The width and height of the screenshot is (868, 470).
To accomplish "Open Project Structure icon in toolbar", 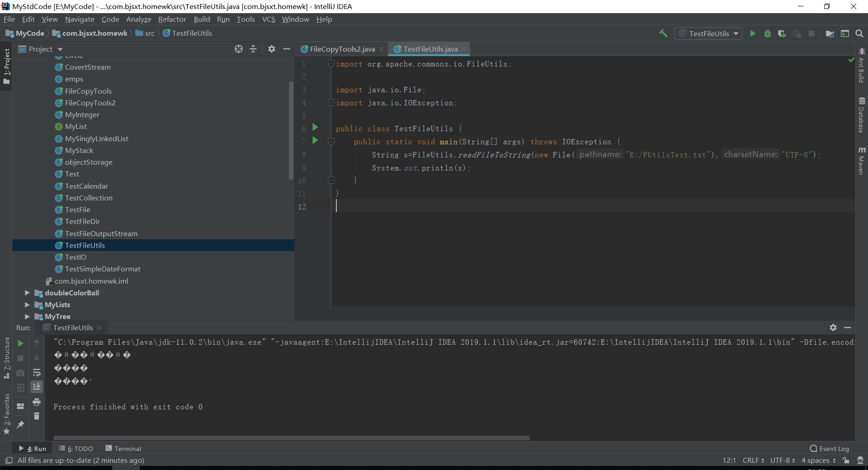I will click(x=830, y=33).
